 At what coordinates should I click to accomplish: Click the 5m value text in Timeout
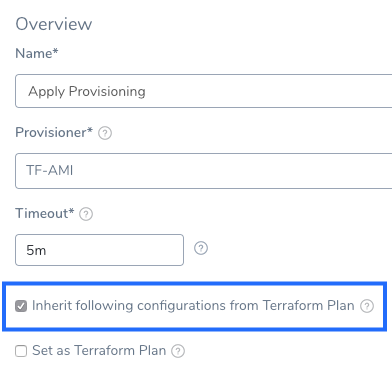click(36, 250)
